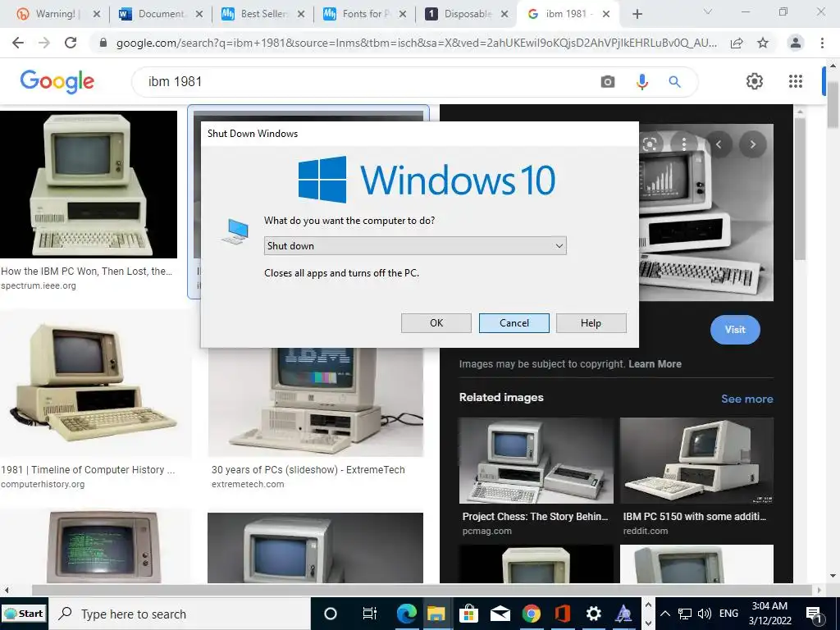840x630 pixels.
Task: Switch to the Disposable tab
Action: (x=467, y=14)
